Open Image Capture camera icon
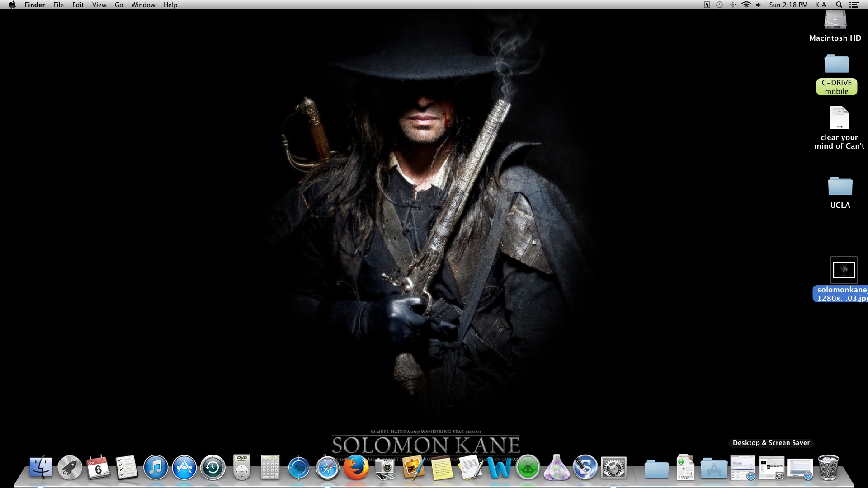This screenshot has height=488, width=868. point(385,468)
